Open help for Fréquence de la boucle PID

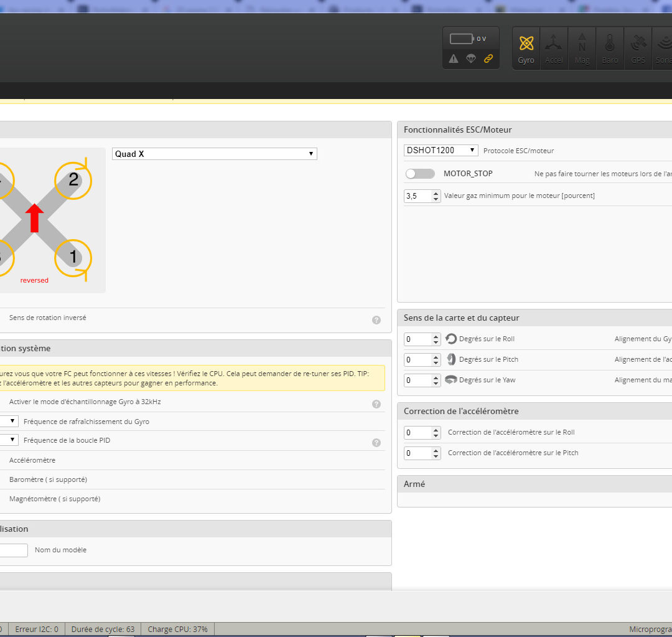[x=376, y=443]
